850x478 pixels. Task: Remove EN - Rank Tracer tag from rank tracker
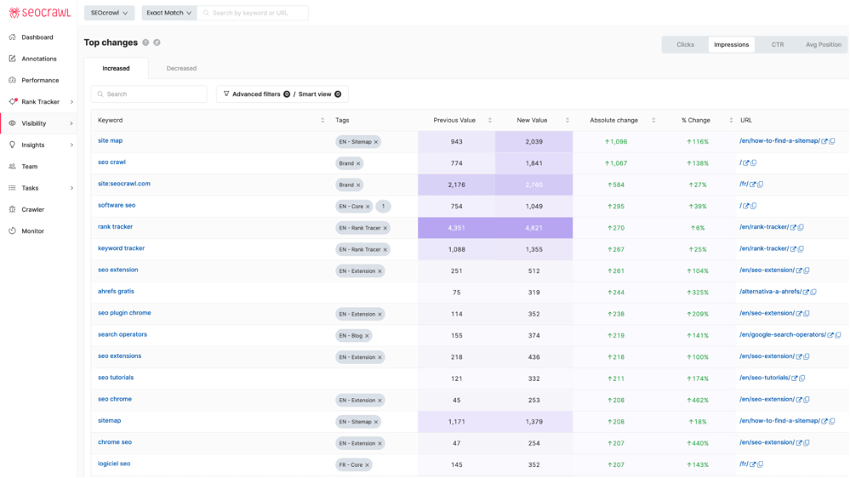point(385,228)
